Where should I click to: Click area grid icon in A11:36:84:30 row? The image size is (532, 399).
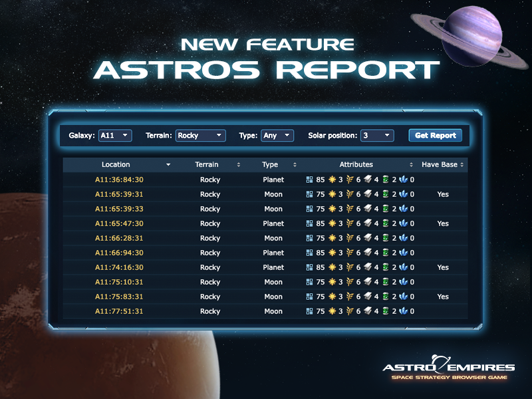309,180
